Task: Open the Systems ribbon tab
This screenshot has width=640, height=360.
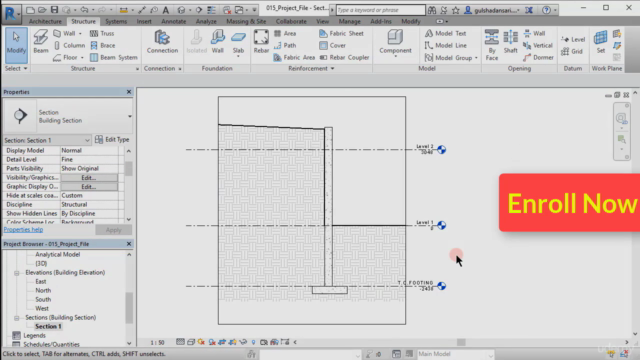Action: click(116, 21)
